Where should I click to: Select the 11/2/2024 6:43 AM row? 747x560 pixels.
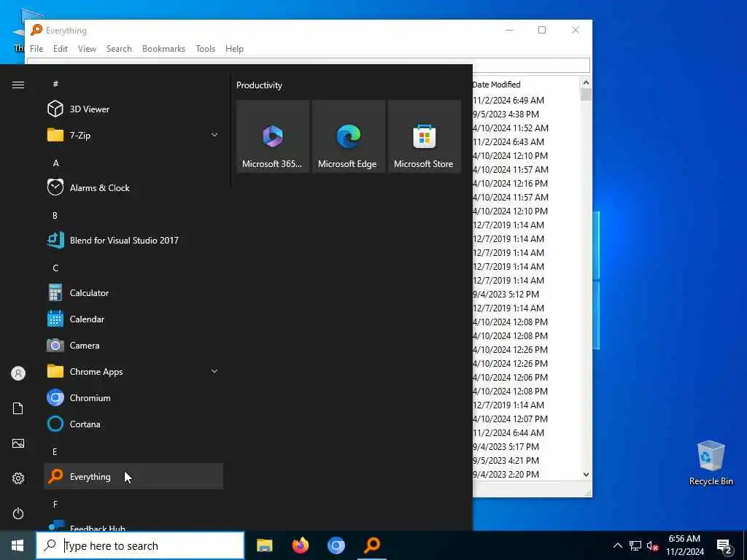[x=508, y=141]
